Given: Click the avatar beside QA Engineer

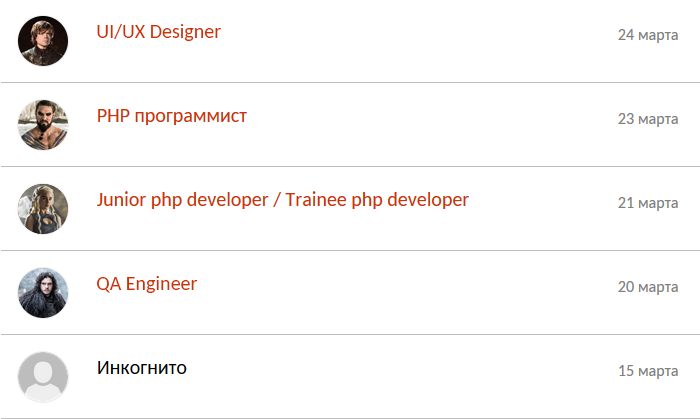Looking at the screenshot, I should tap(43, 293).
